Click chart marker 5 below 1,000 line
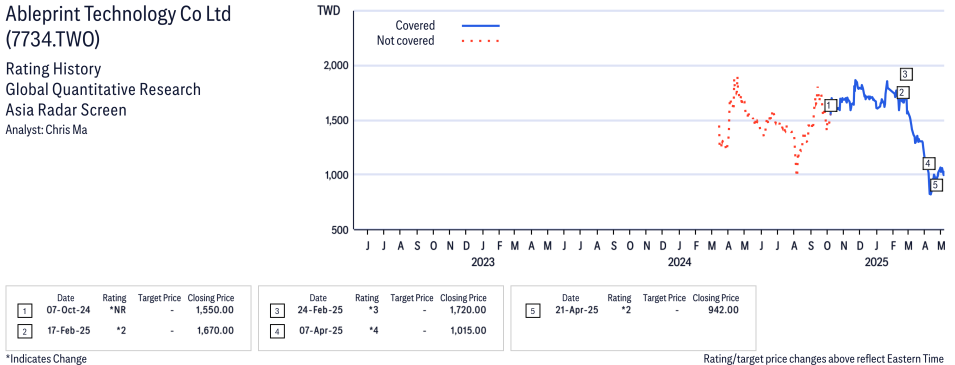955x365 pixels. click(935, 185)
